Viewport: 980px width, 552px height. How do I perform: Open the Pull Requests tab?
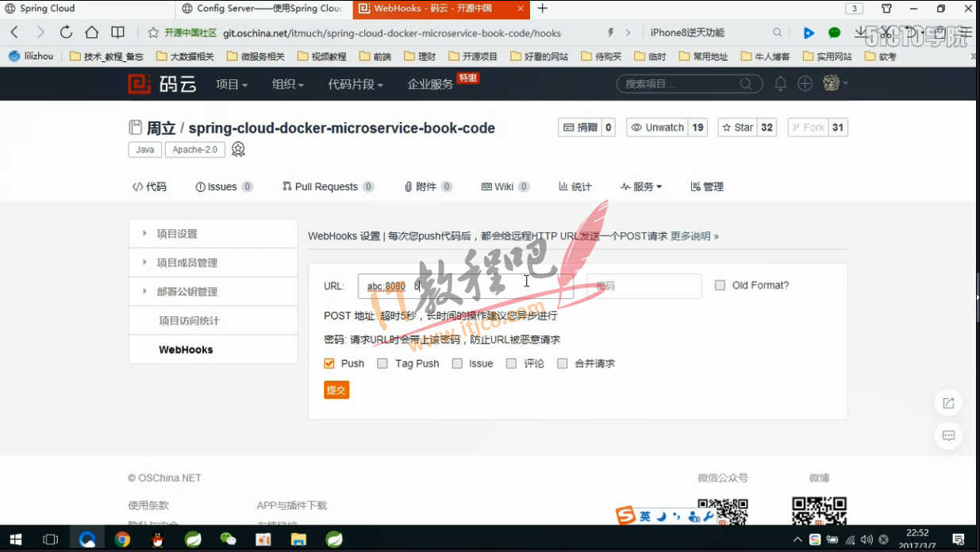[328, 186]
